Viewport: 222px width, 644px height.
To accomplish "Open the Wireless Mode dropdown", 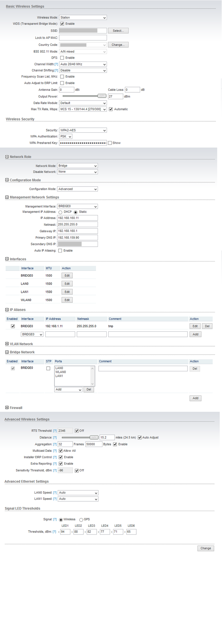I will click(x=83, y=18).
